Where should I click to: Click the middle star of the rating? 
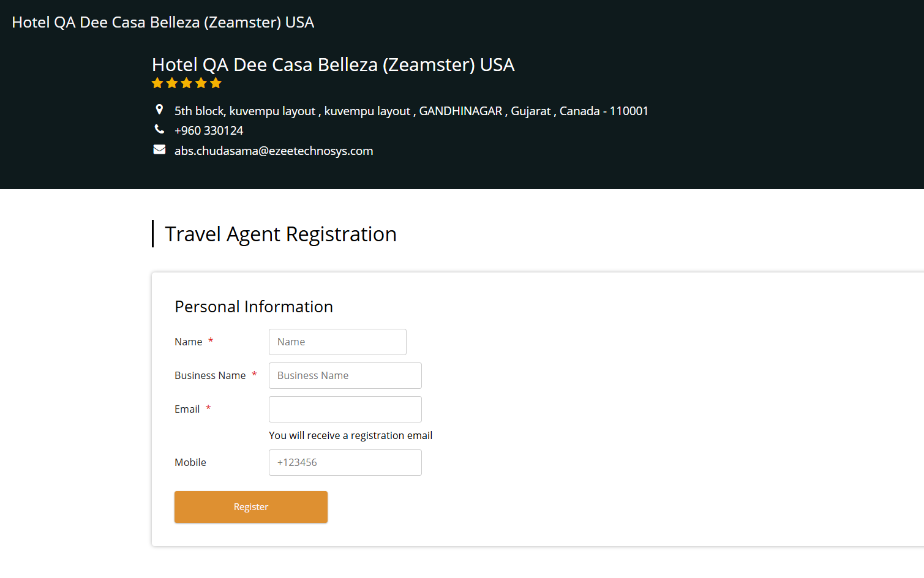(187, 83)
